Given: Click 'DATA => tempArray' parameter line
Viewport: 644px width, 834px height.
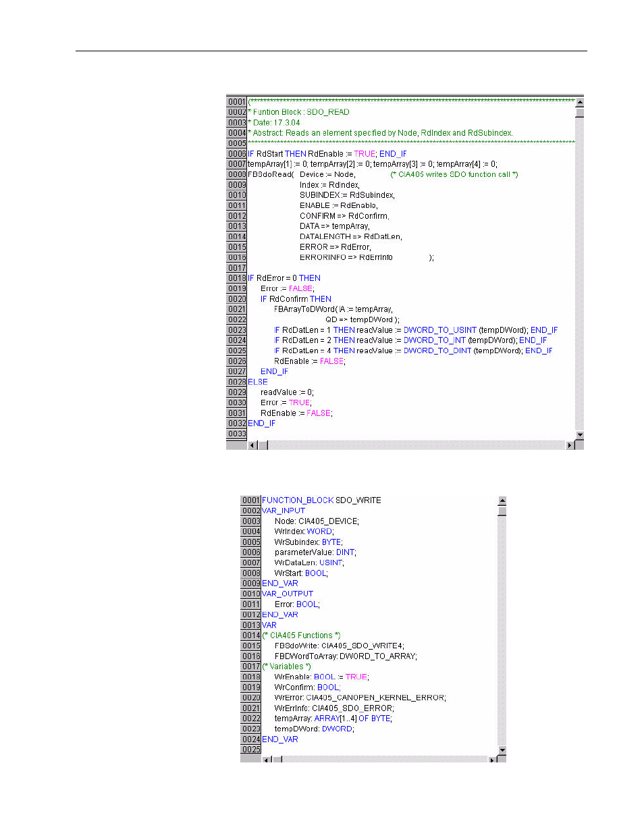Looking at the screenshot, I should click(x=335, y=226).
